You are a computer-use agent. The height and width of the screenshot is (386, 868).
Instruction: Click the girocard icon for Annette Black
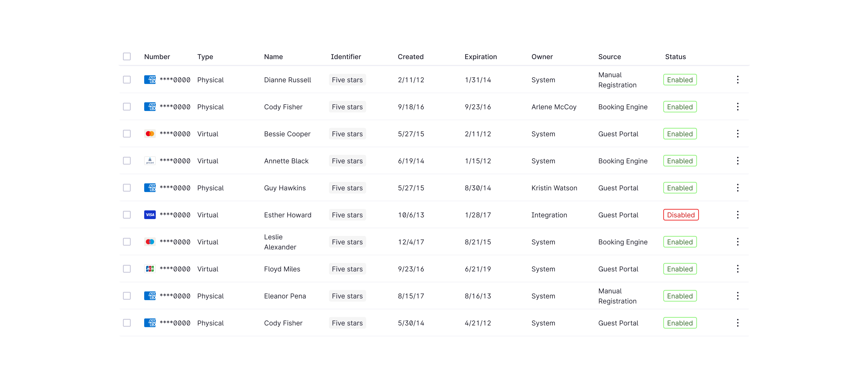click(149, 161)
